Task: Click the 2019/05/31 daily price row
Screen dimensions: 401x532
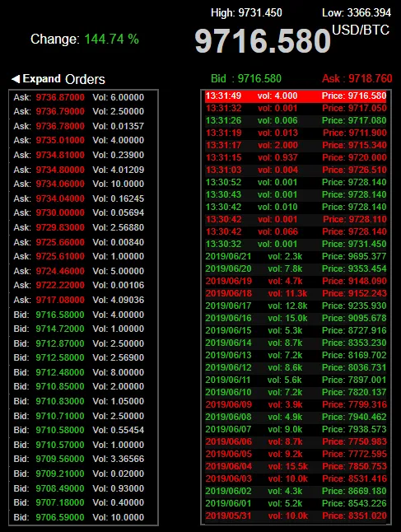Action: click(x=296, y=516)
